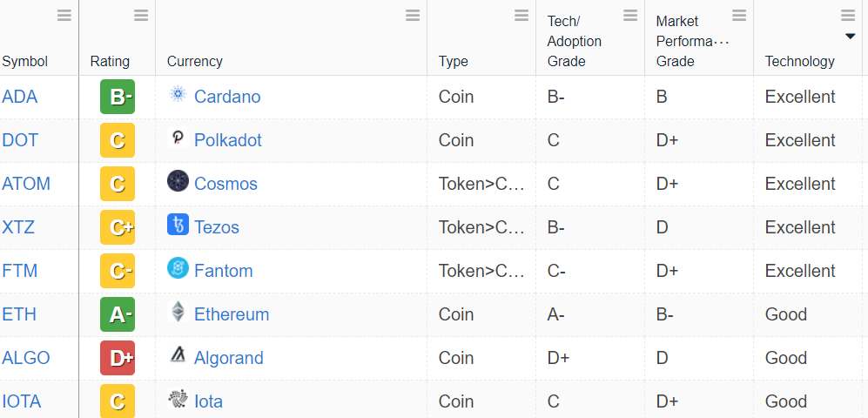Click the Polkadot logo icon
This screenshot has height=418, width=868.
(178, 138)
